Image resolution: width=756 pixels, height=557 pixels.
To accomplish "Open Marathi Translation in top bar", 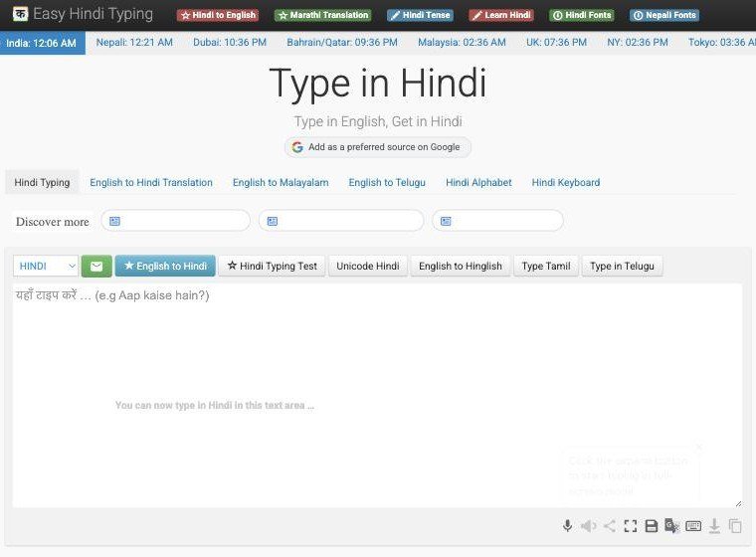I will [x=323, y=15].
